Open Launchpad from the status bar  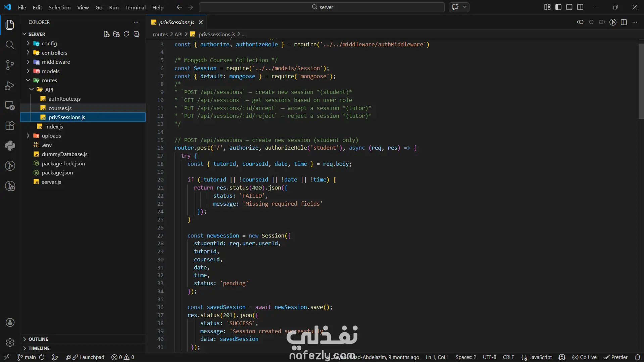coord(85,357)
